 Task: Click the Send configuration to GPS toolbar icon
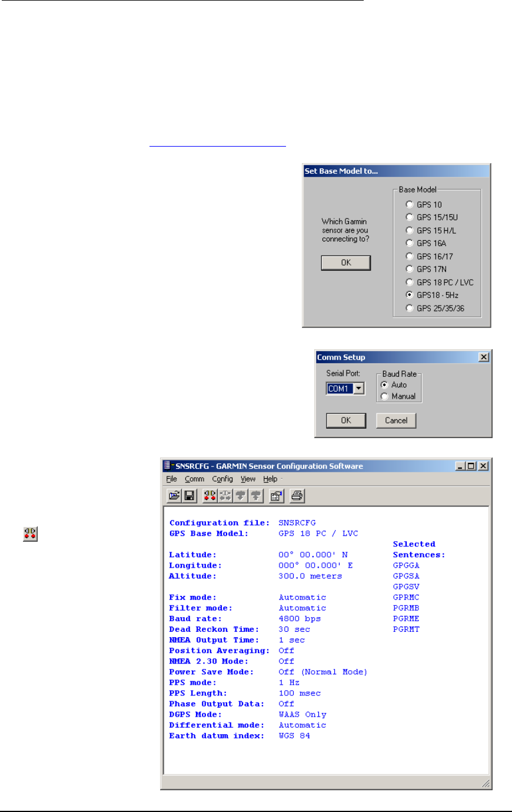pos(255,496)
